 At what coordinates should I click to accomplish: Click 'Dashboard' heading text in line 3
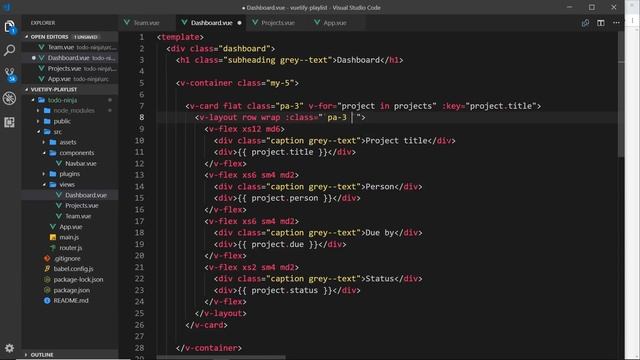point(358,60)
